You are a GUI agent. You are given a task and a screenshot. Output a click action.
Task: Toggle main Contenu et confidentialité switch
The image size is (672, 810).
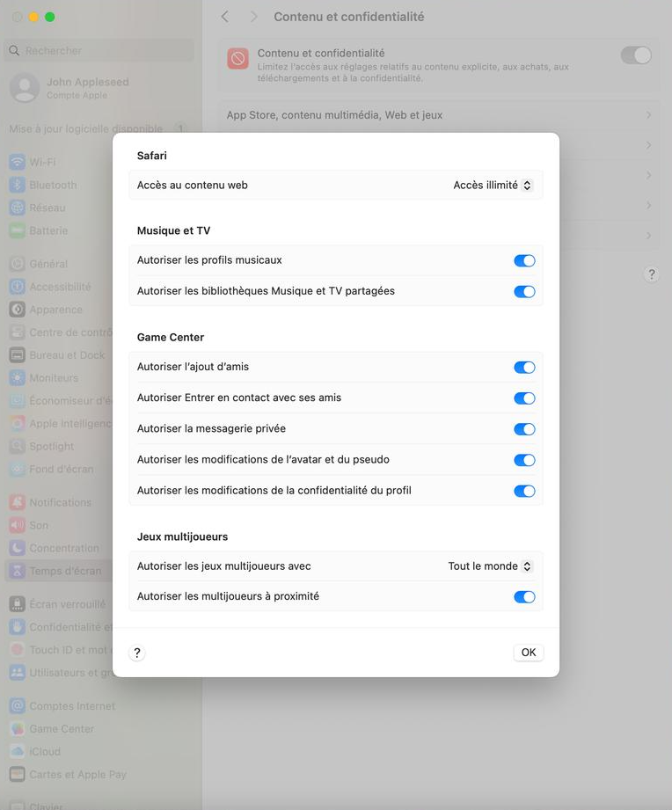(x=636, y=55)
